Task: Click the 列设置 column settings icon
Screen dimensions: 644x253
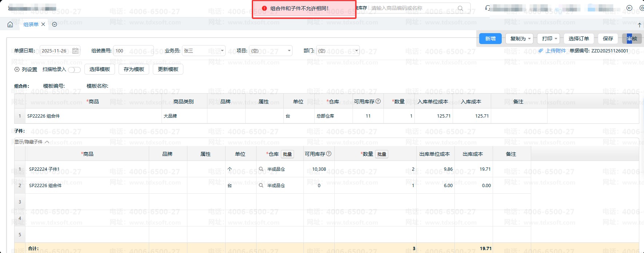Action: 17,69
